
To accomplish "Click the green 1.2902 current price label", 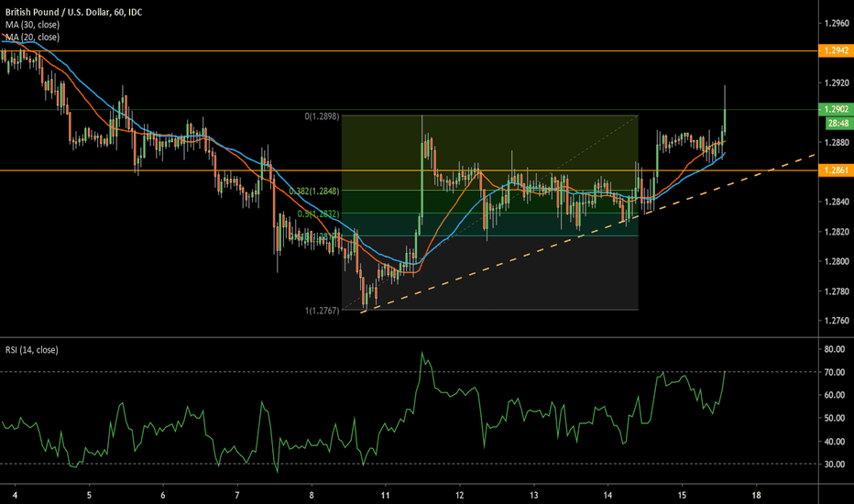I will click(834, 109).
